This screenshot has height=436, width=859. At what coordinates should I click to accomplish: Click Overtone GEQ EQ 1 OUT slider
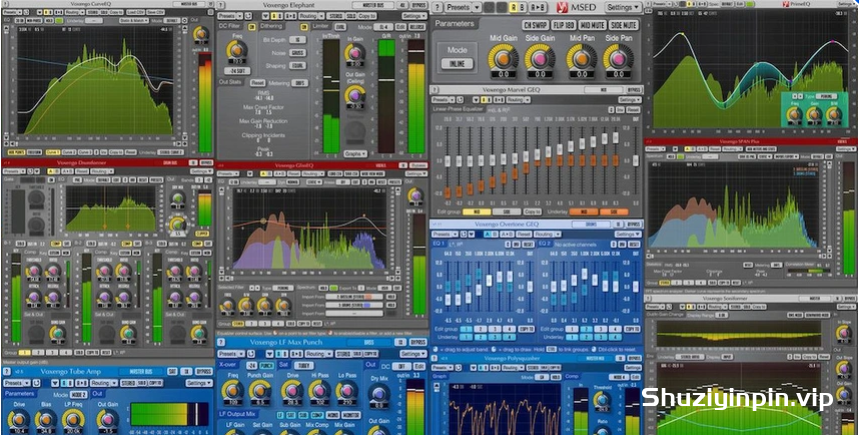530,285
